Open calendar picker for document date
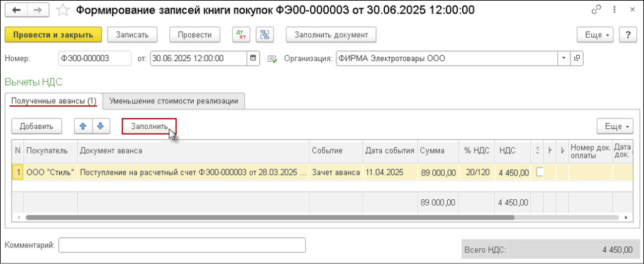This screenshot has height=264, width=644. click(x=253, y=59)
